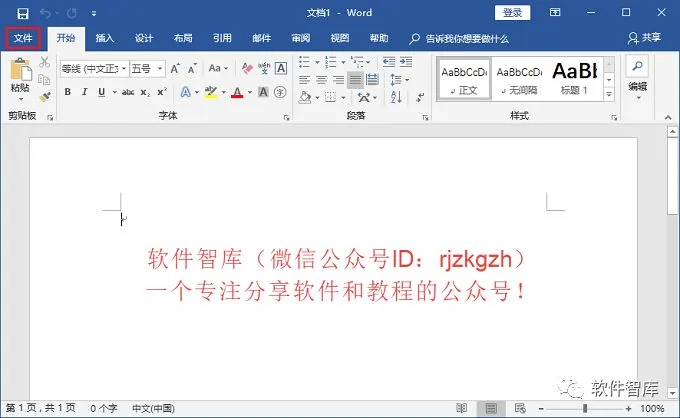The image size is (680, 418).
Task: Apply a numbered list
Action: click(331, 62)
